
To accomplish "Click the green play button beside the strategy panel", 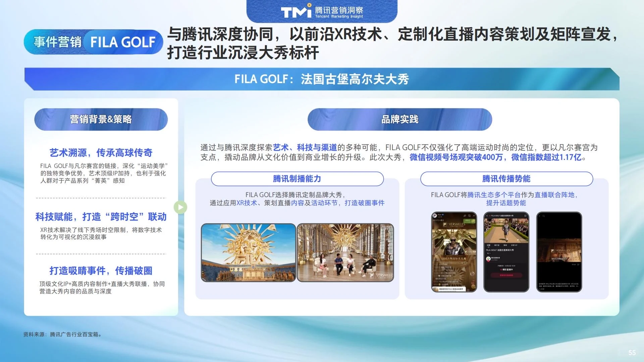I will pyautogui.click(x=180, y=207).
